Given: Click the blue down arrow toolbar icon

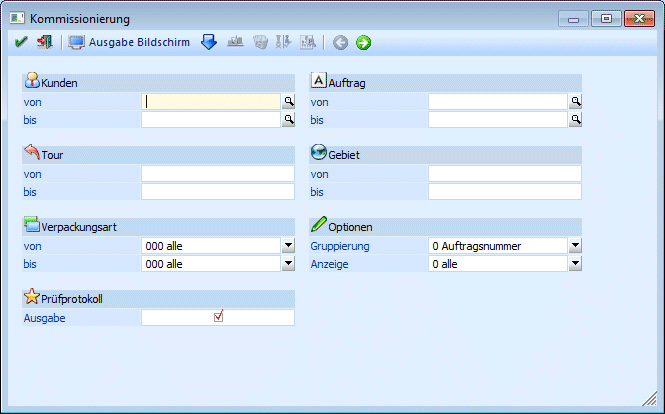Looking at the screenshot, I should coord(209,42).
